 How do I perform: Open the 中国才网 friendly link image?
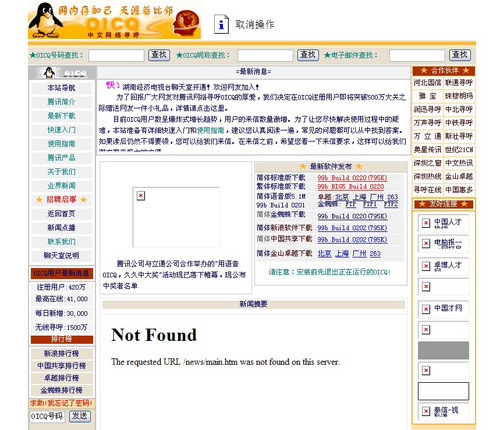coord(443,309)
